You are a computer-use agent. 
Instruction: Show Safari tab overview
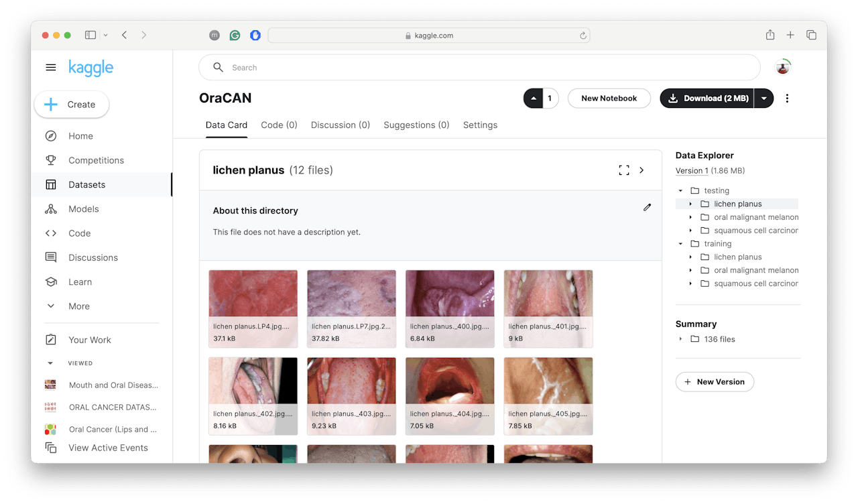pyautogui.click(x=811, y=35)
